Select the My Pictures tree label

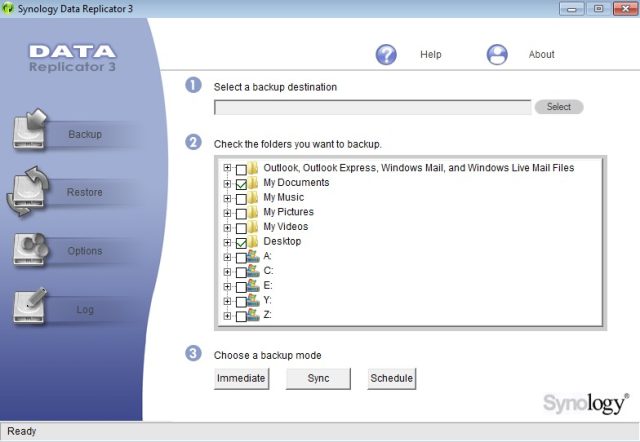(x=289, y=212)
